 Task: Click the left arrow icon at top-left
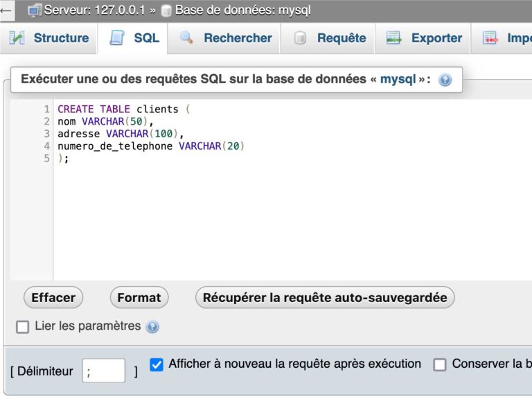point(6,10)
